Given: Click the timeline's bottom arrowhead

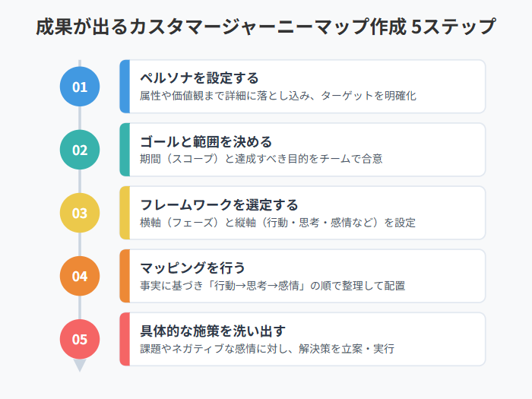Looking at the screenshot, I should [80, 366].
